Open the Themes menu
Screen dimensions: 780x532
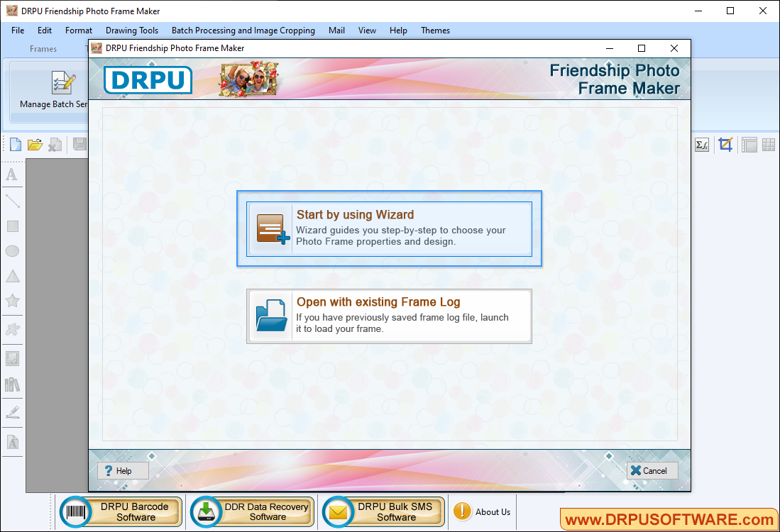tap(435, 30)
